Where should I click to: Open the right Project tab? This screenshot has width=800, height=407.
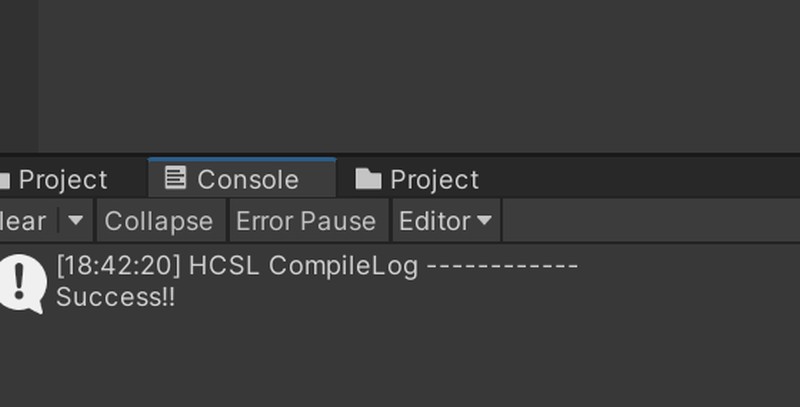point(434,180)
